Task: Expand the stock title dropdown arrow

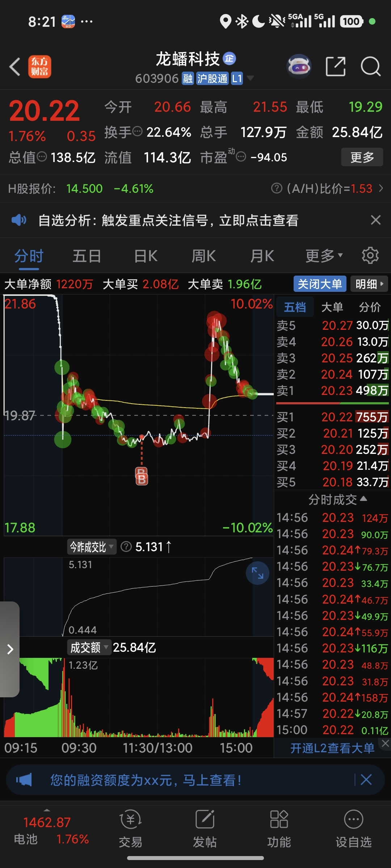Action: point(250,78)
